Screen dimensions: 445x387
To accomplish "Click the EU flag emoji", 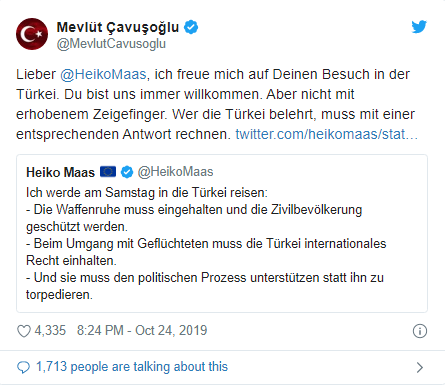I will 108,172.
